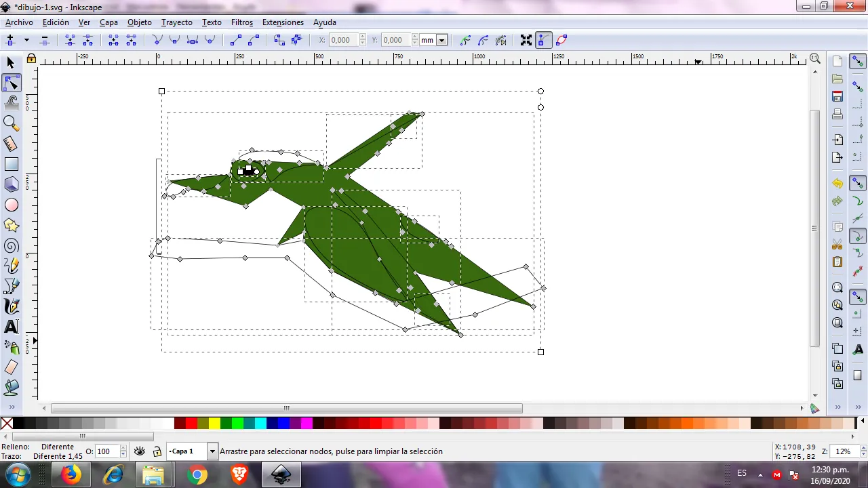The image size is (868, 488).
Task: Make selected nodes cusp corner
Action: (x=157, y=41)
